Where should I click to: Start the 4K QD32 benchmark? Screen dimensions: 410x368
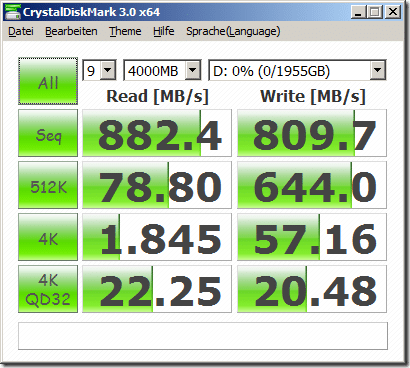[x=48, y=289]
